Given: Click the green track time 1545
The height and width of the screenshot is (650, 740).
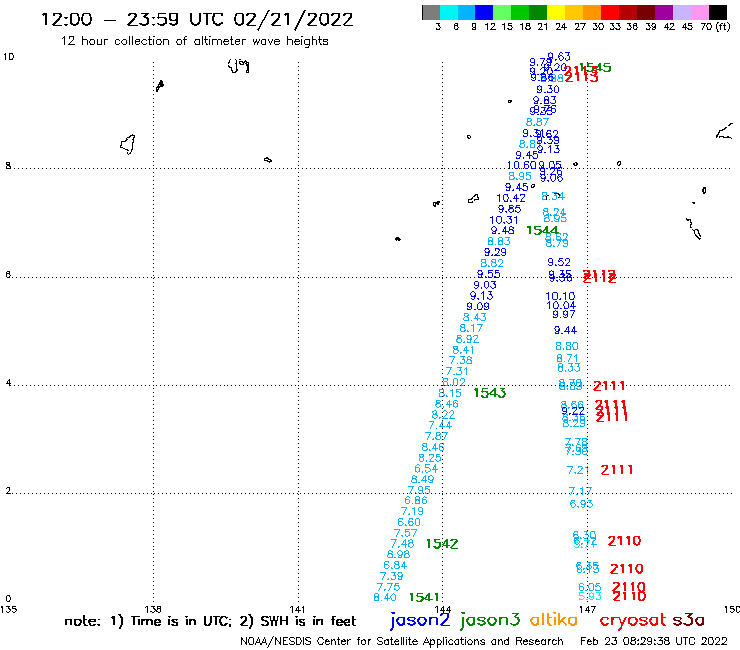Looking at the screenshot, I should (596, 68).
